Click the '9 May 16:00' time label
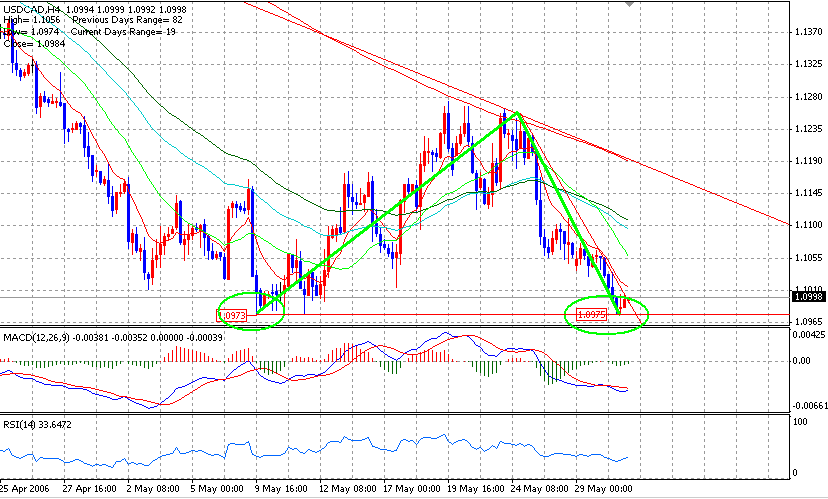828x499 pixels. 281,488
